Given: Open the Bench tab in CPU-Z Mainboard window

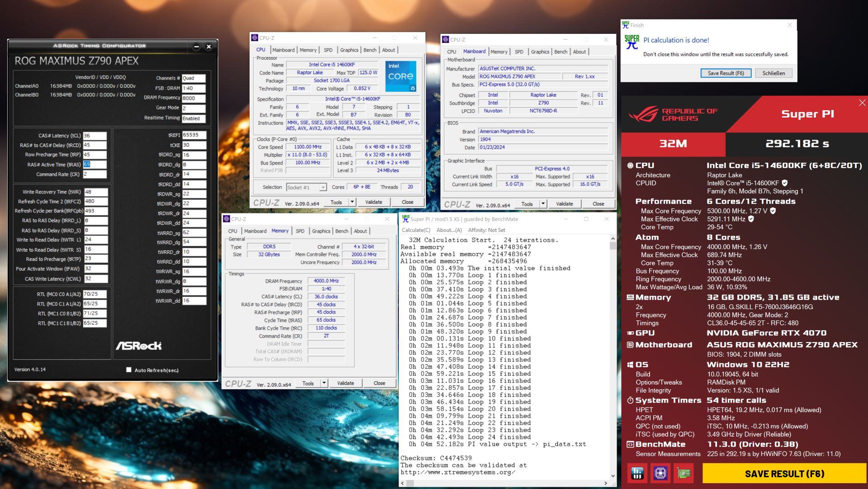Looking at the screenshot, I should point(561,52).
